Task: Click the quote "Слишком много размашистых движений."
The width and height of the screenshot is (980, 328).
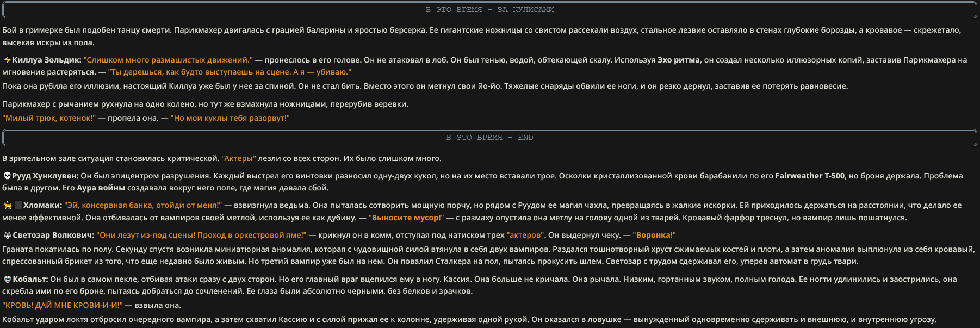Action: pos(168,60)
